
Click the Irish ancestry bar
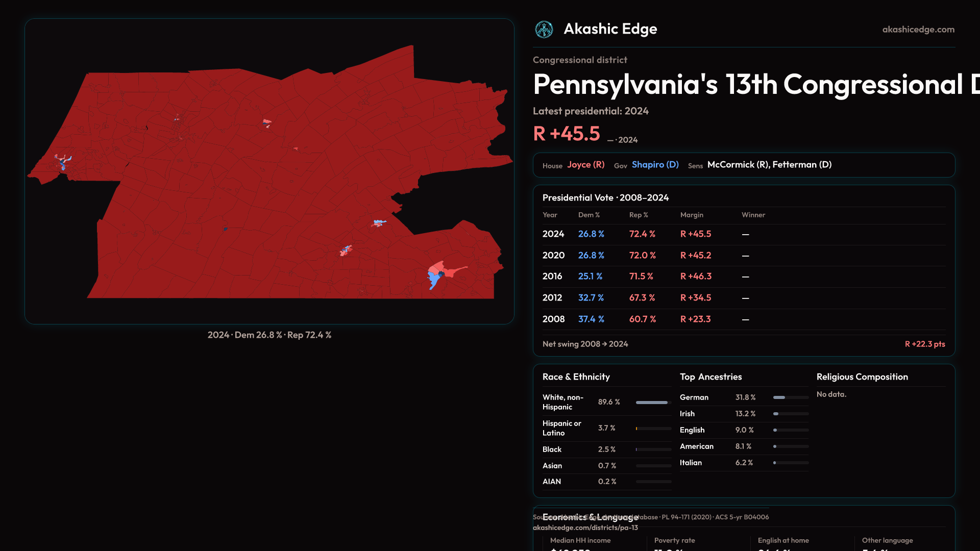pos(791,414)
